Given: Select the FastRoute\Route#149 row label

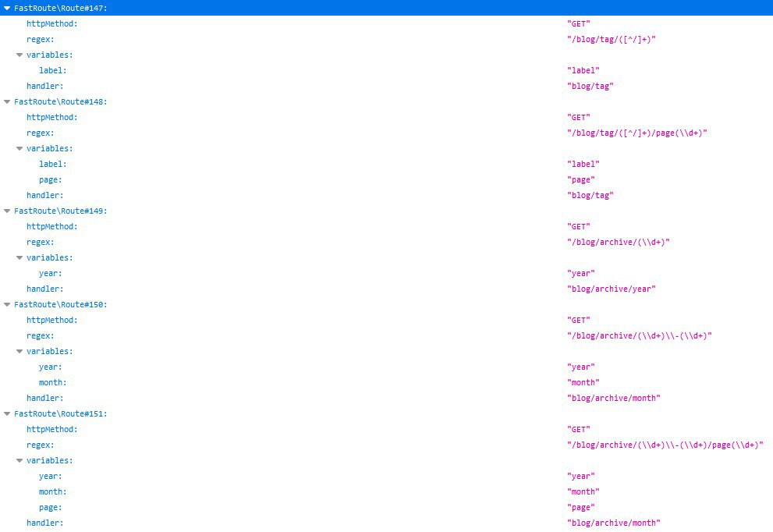Looking at the screenshot, I should click(61, 211).
